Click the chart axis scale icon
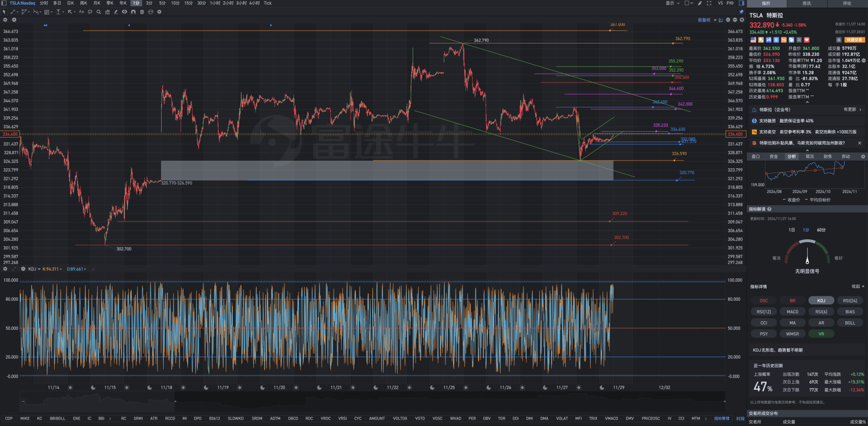Image resolution: width=868 pixels, height=426 pixels. click(721, 20)
